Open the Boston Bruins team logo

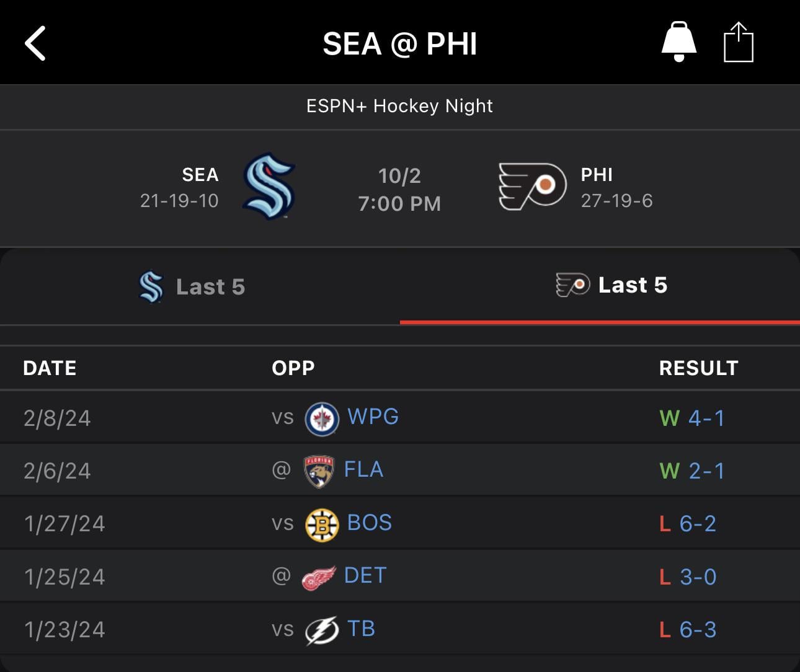point(322,524)
